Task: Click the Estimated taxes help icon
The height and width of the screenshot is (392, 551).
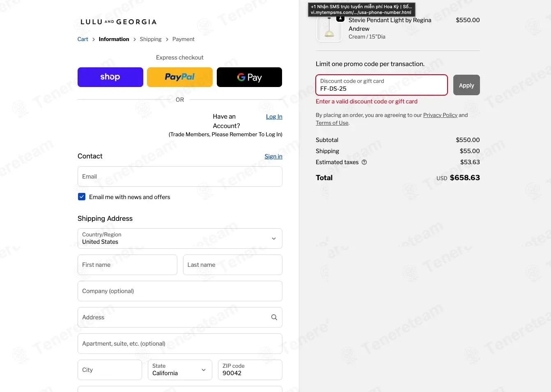Action: [364, 162]
